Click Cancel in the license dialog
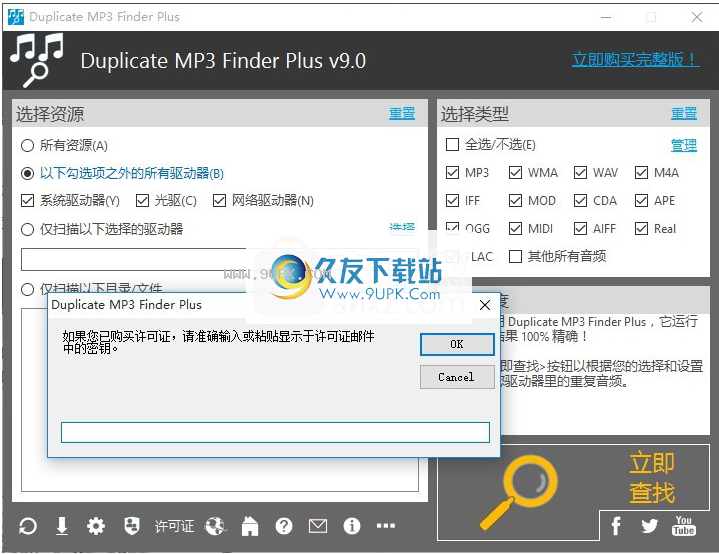This screenshot has height=554, width=719. point(457,377)
